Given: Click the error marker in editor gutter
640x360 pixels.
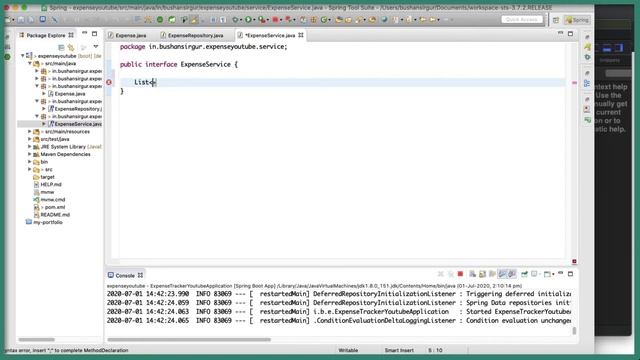Looking at the screenshot, I should coord(109,82).
